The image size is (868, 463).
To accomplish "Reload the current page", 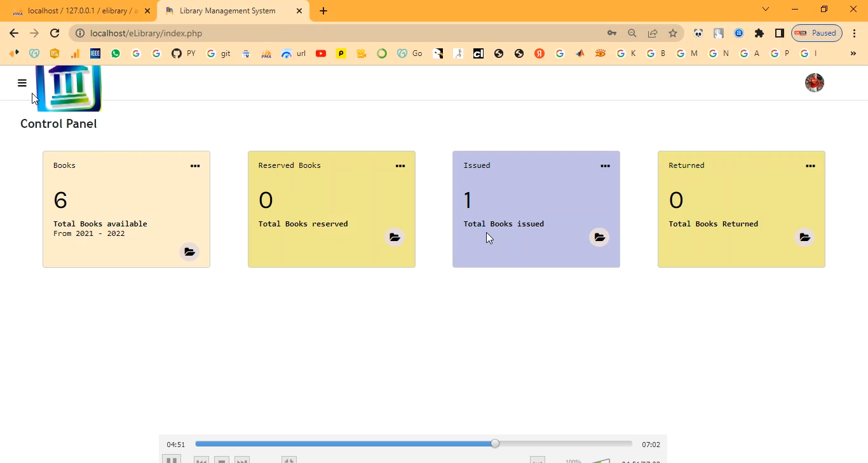I will 55,33.
